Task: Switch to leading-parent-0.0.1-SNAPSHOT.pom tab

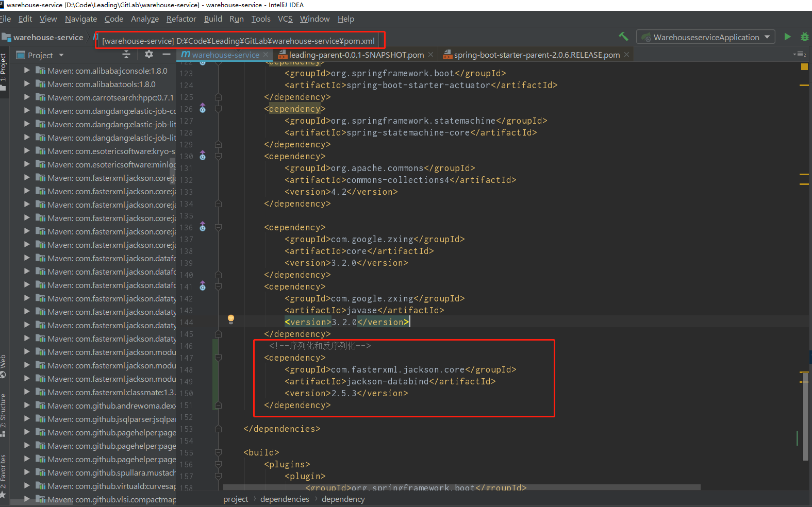Action: click(356, 55)
